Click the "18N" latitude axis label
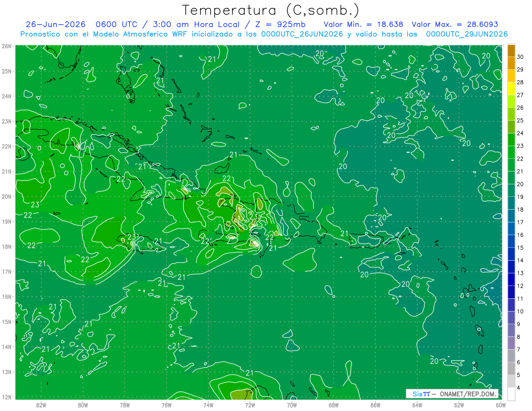Viewport: 532px width, 411px height. click(x=6, y=247)
